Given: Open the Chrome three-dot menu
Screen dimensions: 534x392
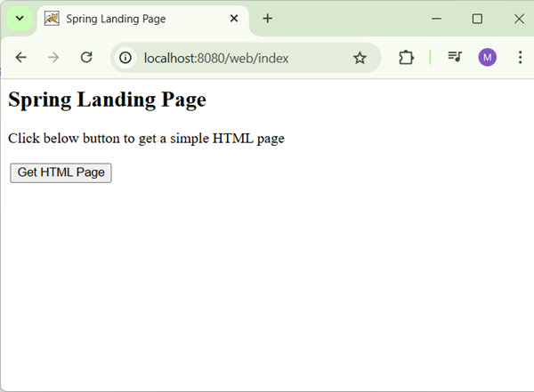Looking at the screenshot, I should click(520, 57).
